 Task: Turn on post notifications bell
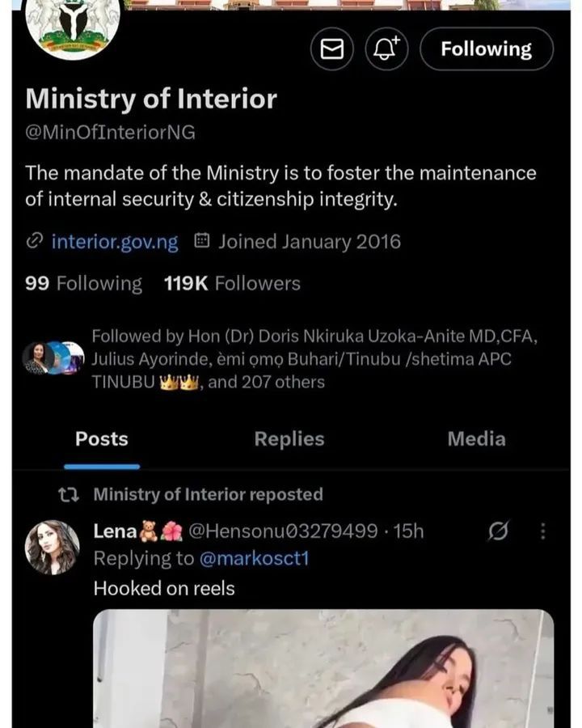(387, 49)
